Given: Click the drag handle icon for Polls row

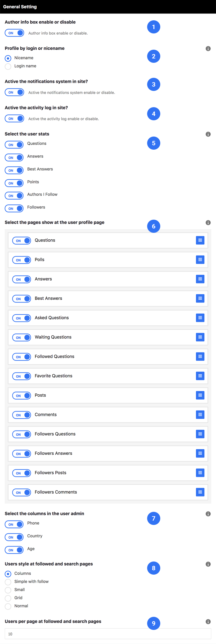Looking at the screenshot, I should tap(200, 260).
